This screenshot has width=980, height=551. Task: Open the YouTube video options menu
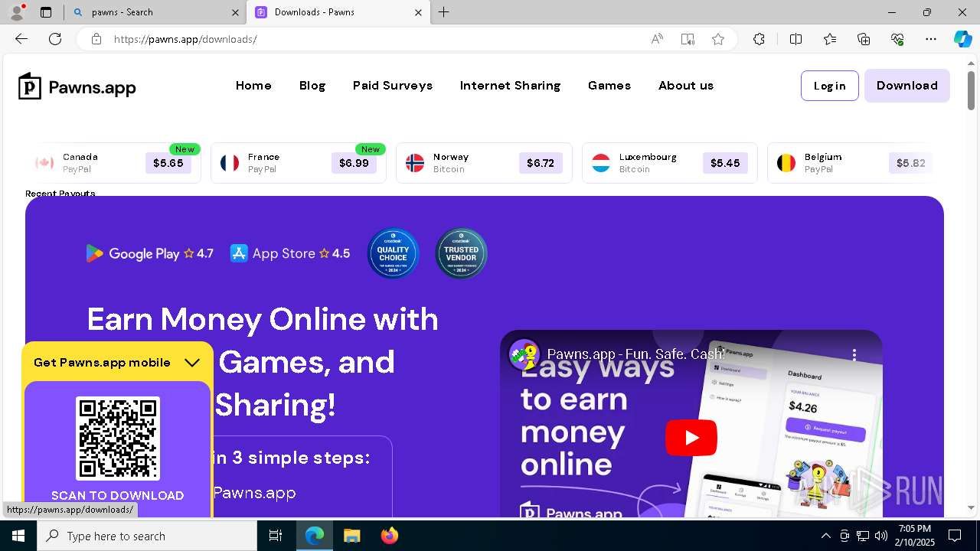[854, 354]
